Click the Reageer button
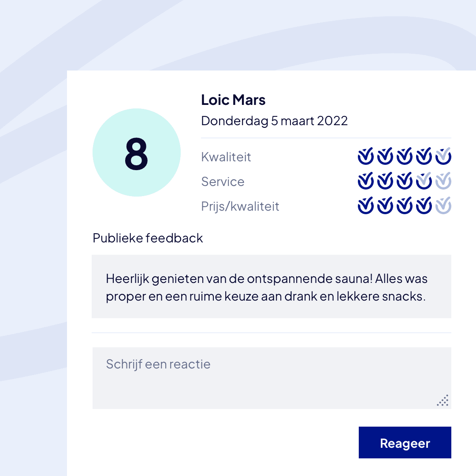 pos(405,443)
